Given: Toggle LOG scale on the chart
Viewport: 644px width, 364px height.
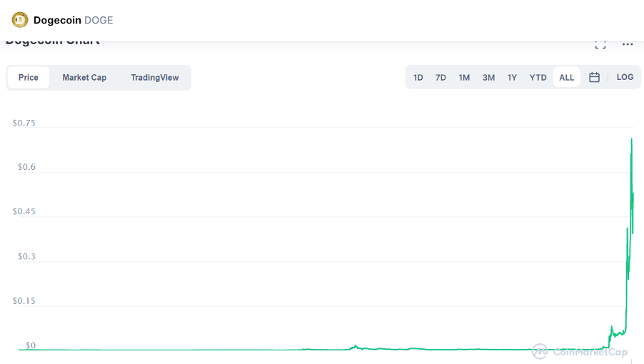Looking at the screenshot, I should [x=625, y=77].
